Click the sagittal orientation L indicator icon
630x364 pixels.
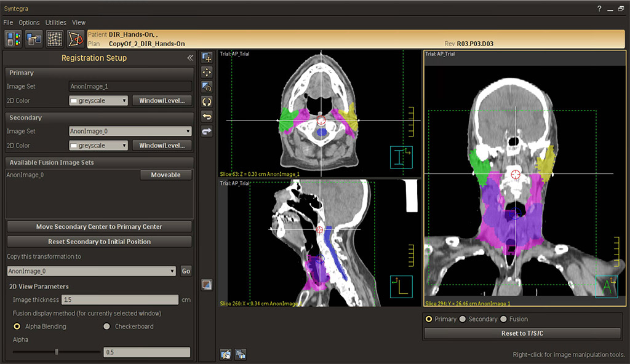pyautogui.click(x=401, y=287)
